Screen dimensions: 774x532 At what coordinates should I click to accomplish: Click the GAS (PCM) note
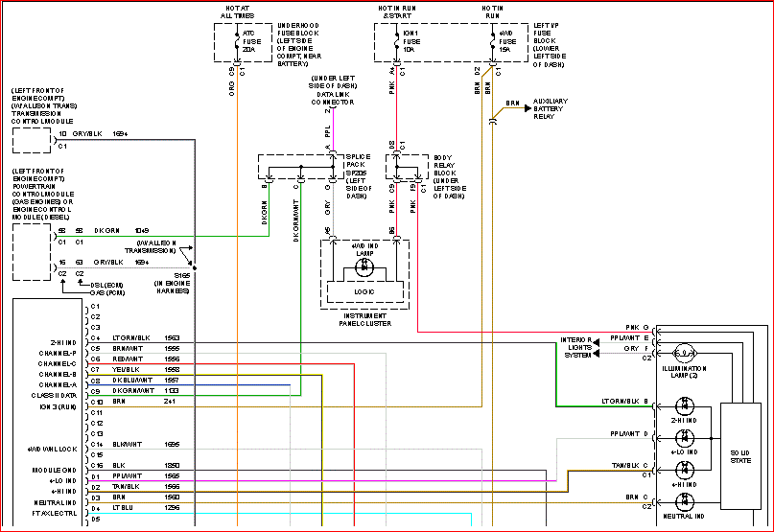[107, 293]
